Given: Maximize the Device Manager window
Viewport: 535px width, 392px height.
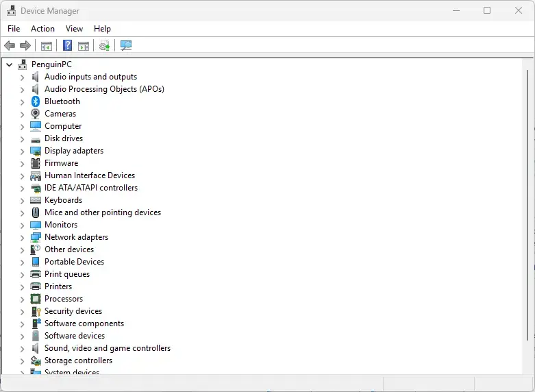Looking at the screenshot, I should click(487, 10).
